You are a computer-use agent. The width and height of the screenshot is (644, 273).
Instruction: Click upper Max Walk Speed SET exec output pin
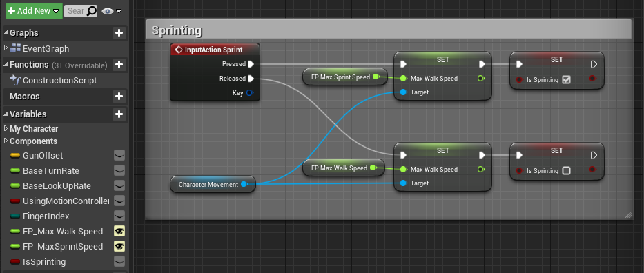tap(482, 64)
